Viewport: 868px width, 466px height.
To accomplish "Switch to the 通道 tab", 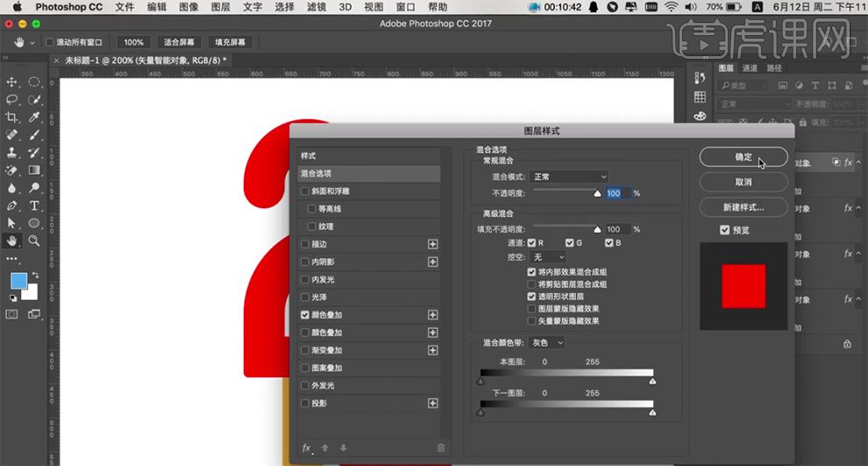I will [x=750, y=68].
